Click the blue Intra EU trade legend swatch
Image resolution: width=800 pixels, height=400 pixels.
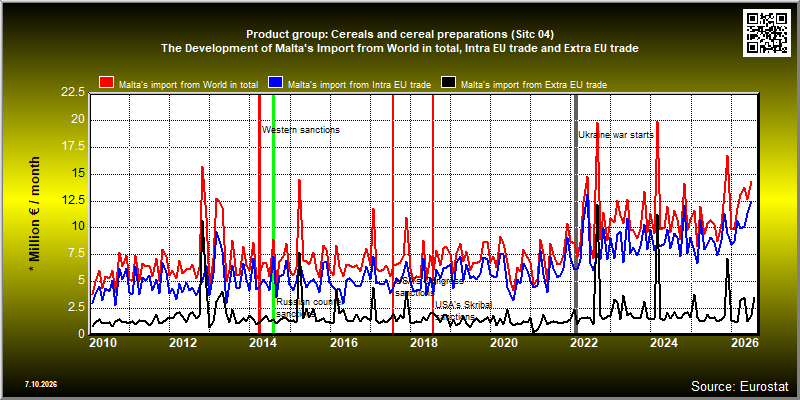pyautogui.click(x=276, y=83)
